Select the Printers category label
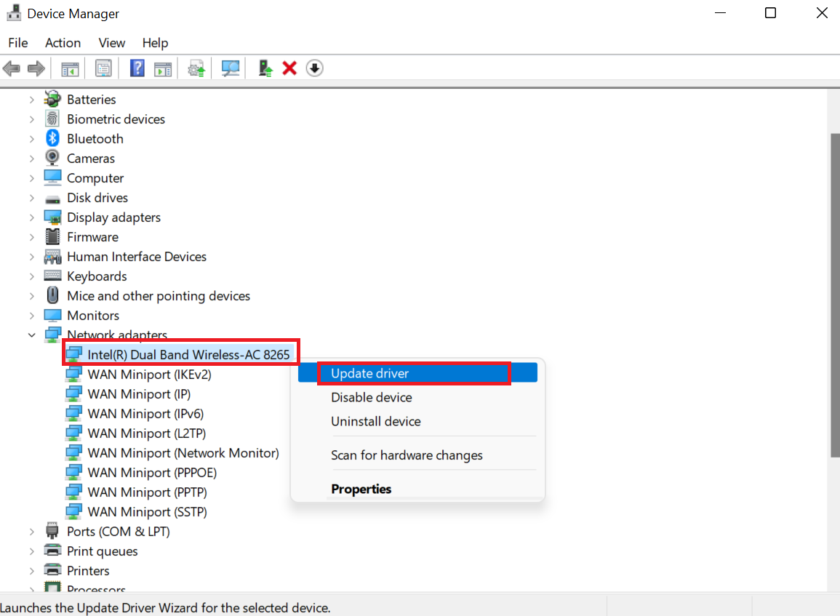The image size is (840, 616). pyautogui.click(x=88, y=571)
